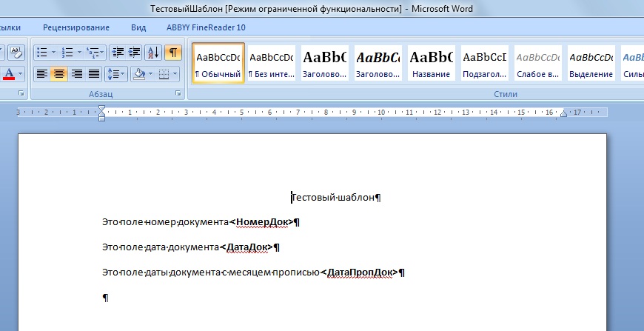Click the Sort А-Я icon
644x331 pixels.
point(153,53)
